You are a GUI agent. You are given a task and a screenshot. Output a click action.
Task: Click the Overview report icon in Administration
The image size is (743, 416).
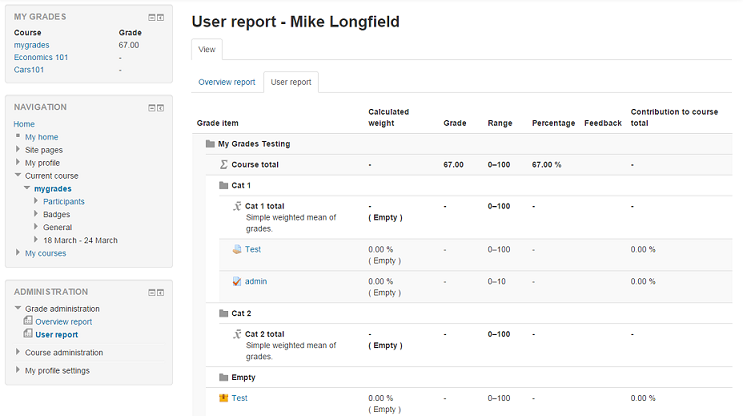[28, 321]
